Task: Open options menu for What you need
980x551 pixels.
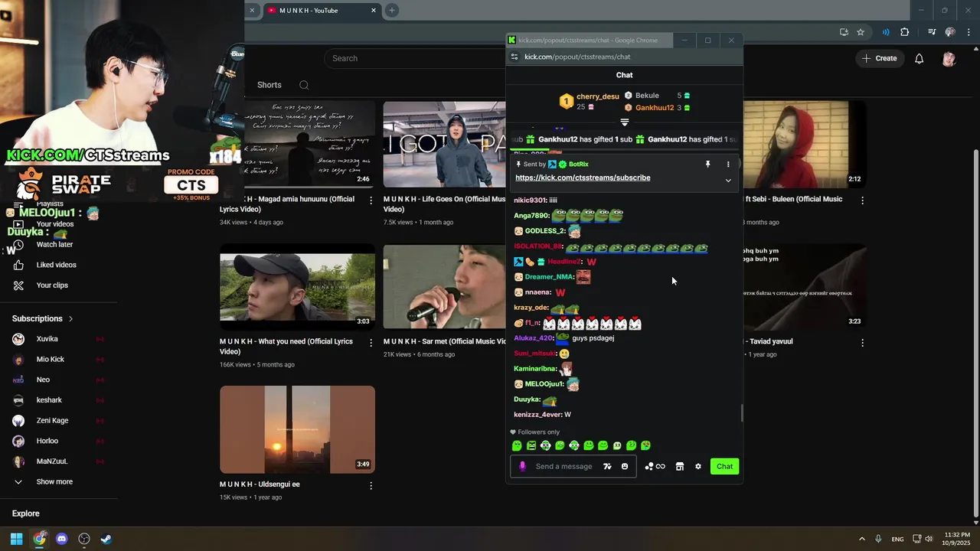Action: [x=371, y=343]
